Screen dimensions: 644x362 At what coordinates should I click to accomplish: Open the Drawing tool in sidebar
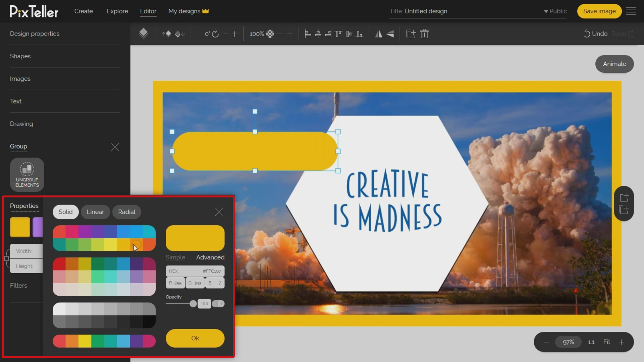(21, 123)
